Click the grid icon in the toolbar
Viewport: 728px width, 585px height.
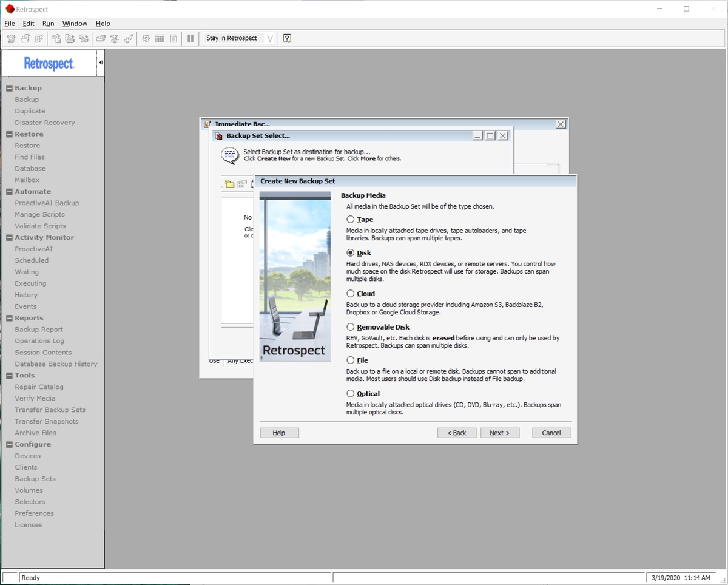(x=160, y=38)
